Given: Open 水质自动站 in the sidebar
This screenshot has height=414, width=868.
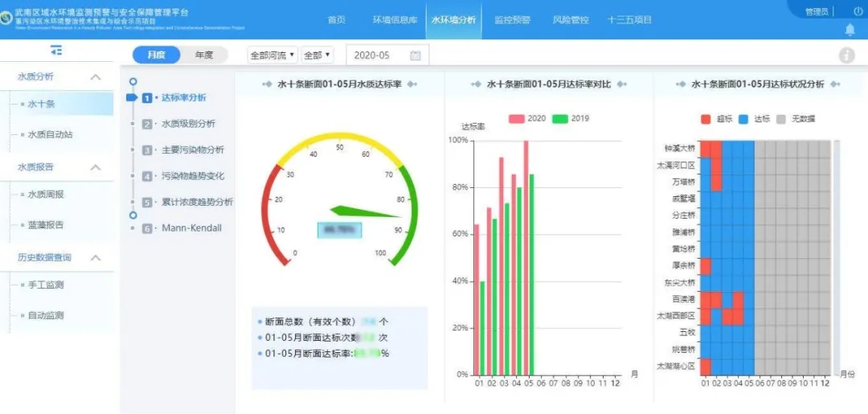Looking at the screenshot, I should 50,135.
